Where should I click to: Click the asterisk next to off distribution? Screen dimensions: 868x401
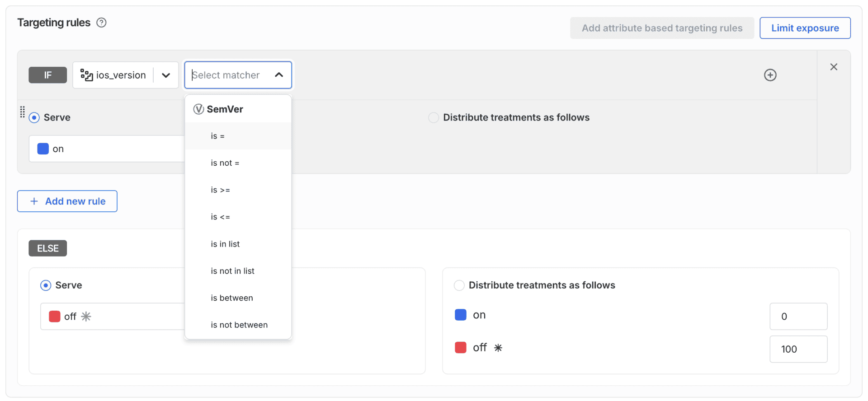(498, 348)
